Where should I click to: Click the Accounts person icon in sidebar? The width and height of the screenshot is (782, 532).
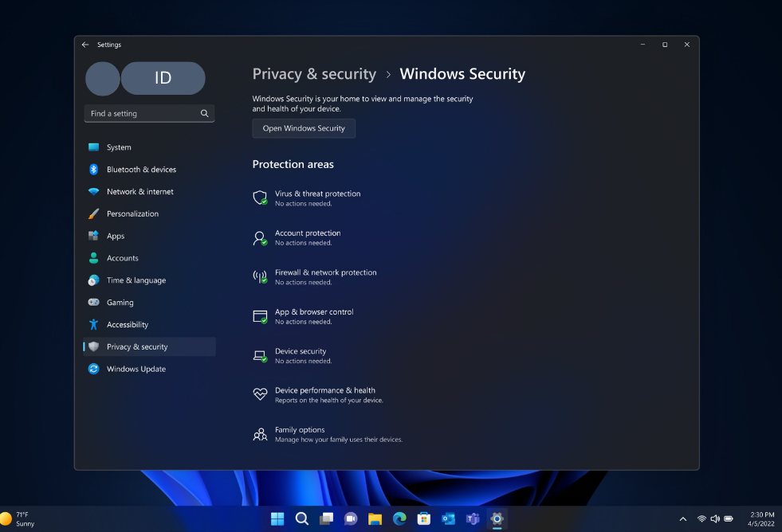[x=93, y=258]
